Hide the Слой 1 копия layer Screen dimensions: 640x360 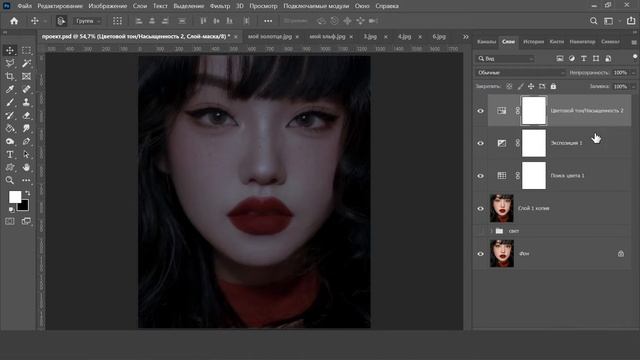point(480,209)
